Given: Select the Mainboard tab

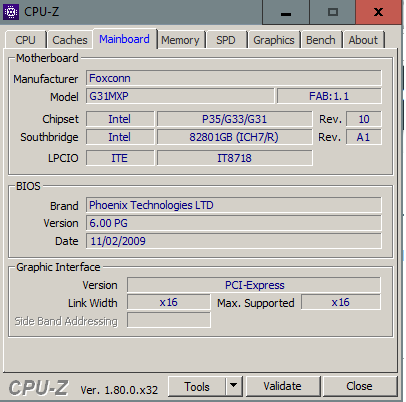Looking at the screenshot, I should tap(124, 39).
